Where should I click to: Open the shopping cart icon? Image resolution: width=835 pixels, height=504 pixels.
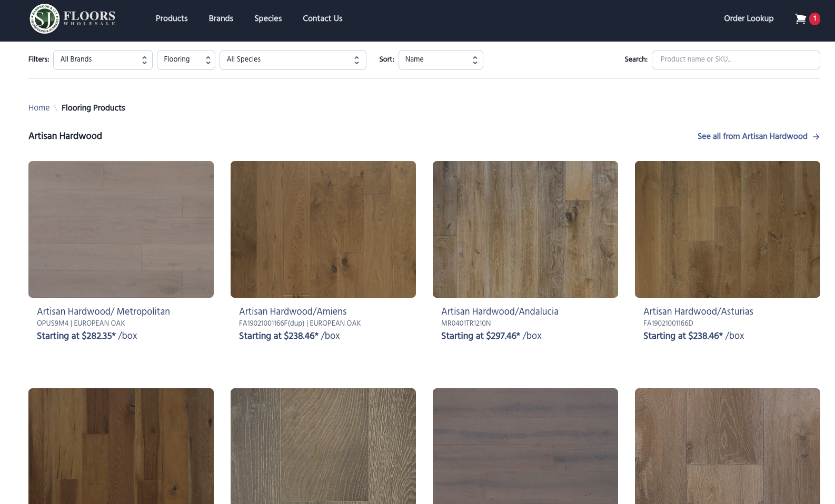800,19
